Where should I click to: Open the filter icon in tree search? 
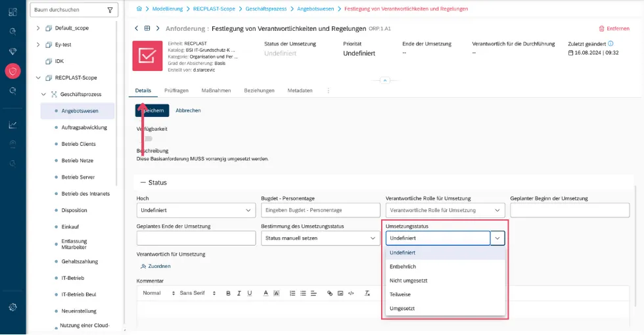click(110, 10)
